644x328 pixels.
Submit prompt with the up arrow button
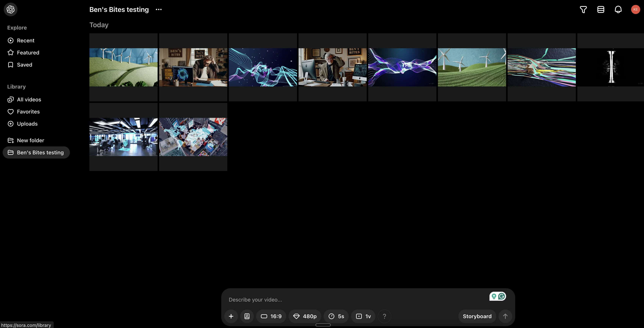(x=505, y=316)
